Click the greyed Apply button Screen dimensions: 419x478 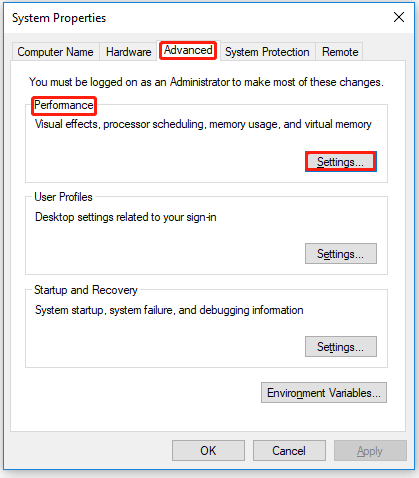(x=370, y=451)
